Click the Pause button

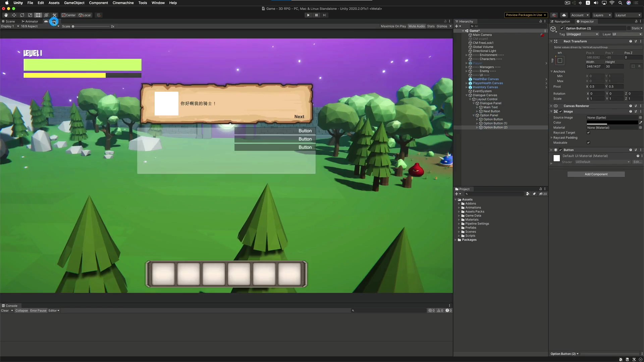[316, 15]
